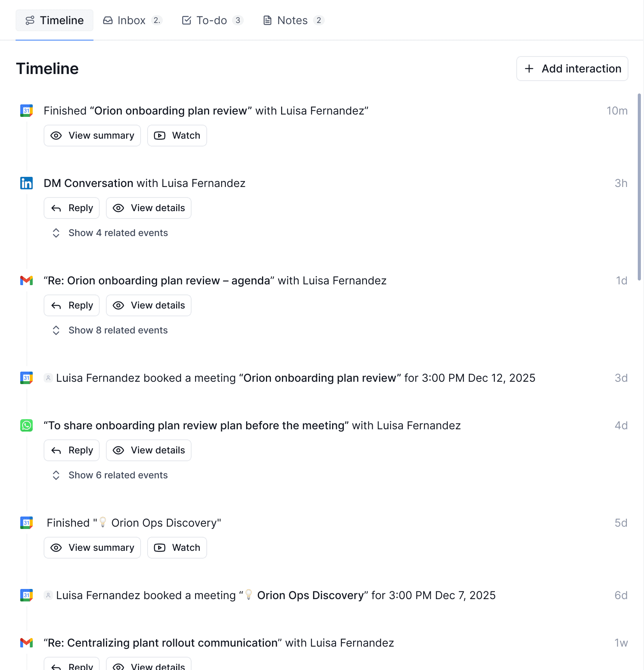The width and height of the screenshot is (644, 670).
Task: Click the Gmail icon on the plant rollout email
Action: [26, 643]
